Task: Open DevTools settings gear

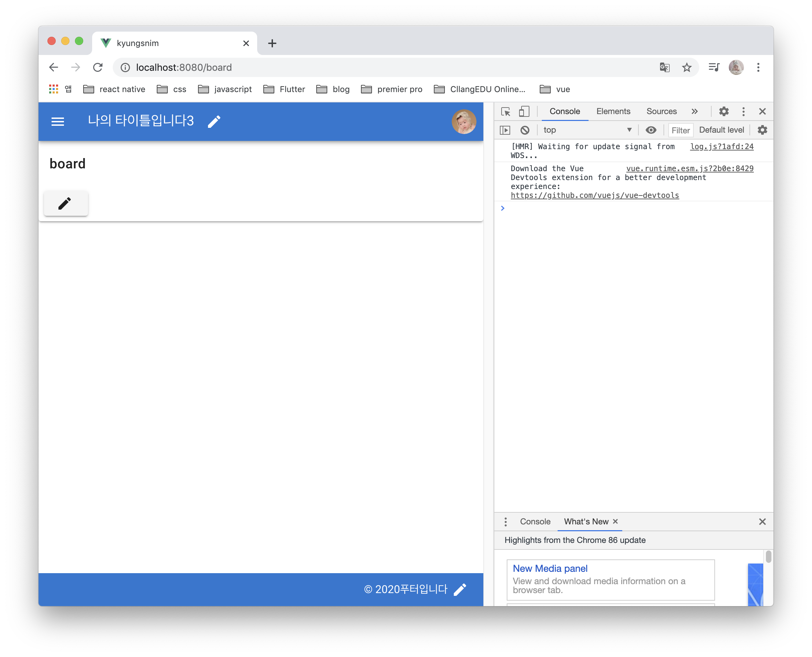Action: [x=723, y=111]
